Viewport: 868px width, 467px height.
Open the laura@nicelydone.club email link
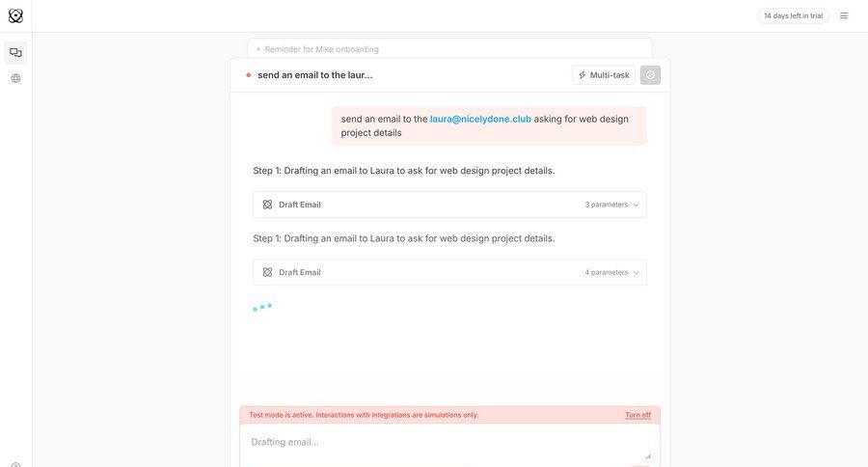tap(480, 119)
